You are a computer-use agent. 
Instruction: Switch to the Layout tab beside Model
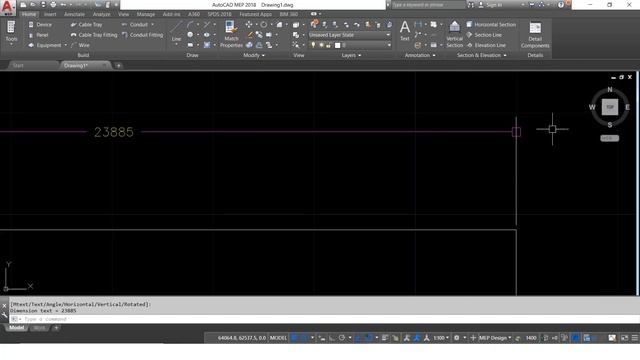pyautogui.click(x=39, y=328)
